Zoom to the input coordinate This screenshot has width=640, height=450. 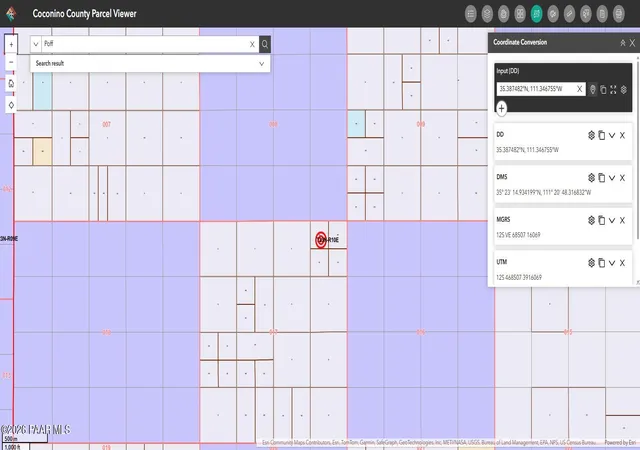click(613, 89)
